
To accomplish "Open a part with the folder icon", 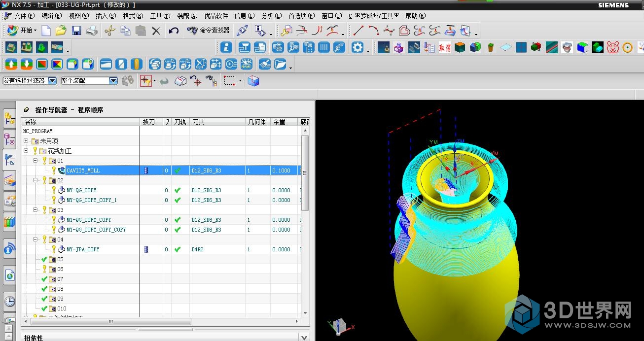I will tap(61, 31).
